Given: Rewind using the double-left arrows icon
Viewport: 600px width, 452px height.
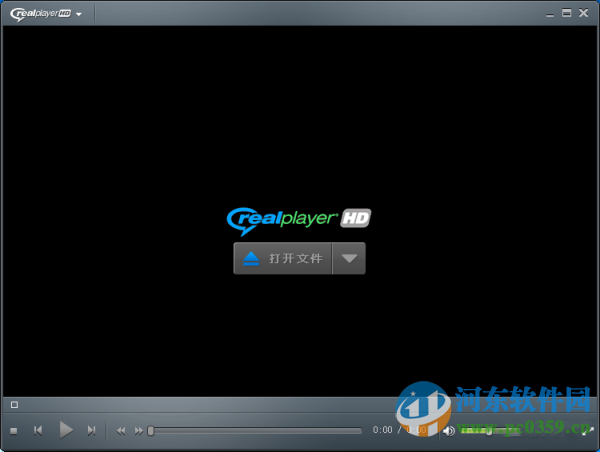Looking at the screenshot, I should 121,431.
